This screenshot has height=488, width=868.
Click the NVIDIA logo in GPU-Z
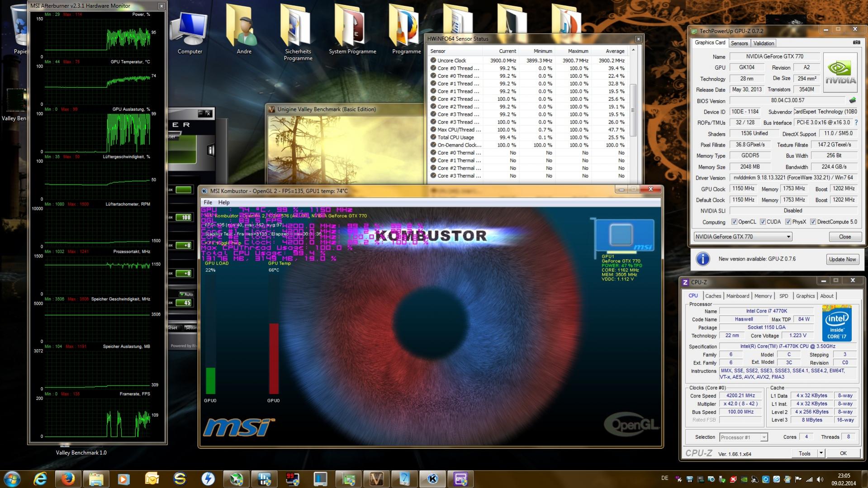tap(840, 72)
